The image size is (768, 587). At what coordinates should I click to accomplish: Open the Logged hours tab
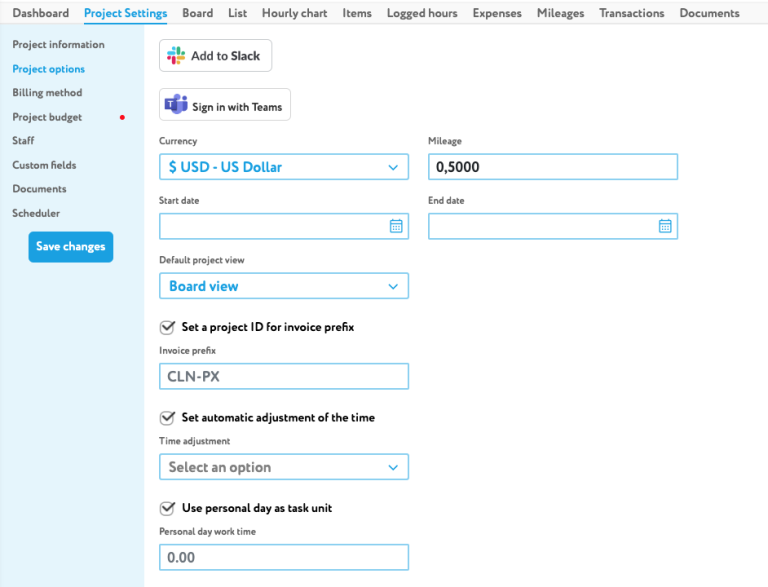422,13
